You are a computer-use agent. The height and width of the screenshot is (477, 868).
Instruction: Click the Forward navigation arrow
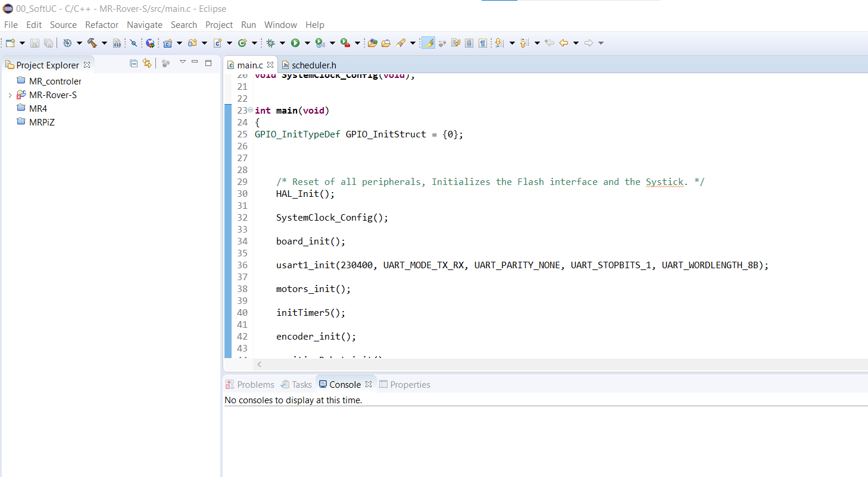point(589,43)
